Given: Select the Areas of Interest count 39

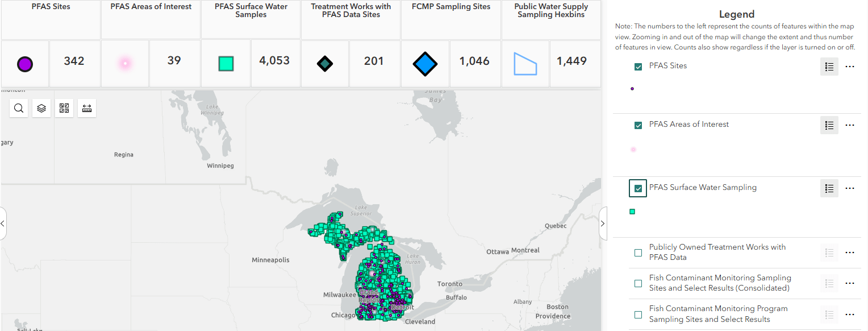Looking at the screenshot, I should (174, 60).
